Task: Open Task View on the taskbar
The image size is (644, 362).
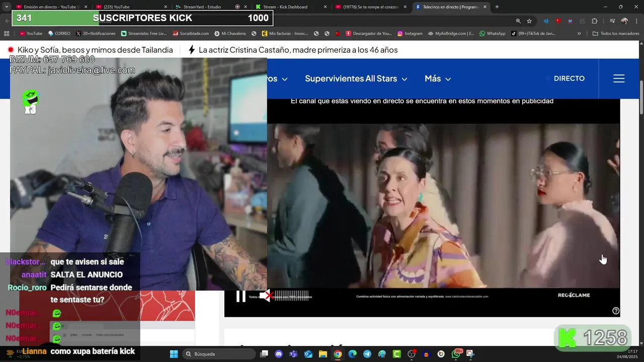Action: coord(264,354)
